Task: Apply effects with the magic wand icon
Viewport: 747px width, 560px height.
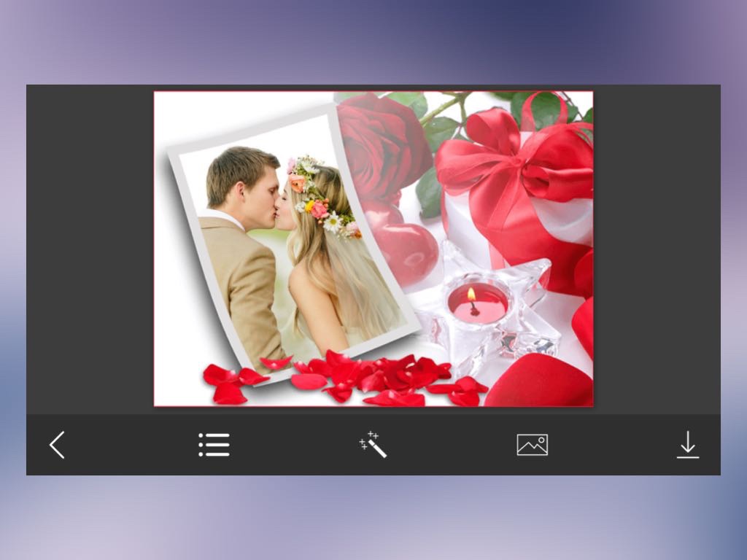Action: [373, 445]
